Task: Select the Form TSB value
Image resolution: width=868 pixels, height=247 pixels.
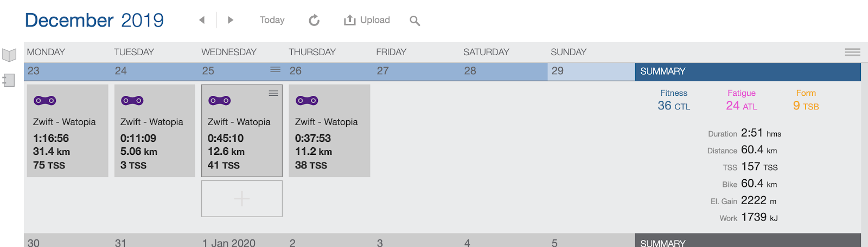Action: point(806,106)
